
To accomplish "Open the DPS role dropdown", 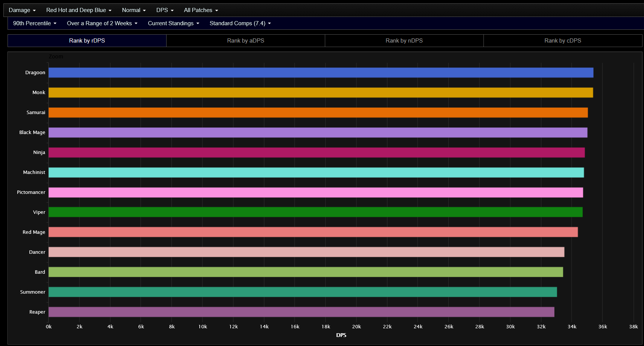I will [165, 10].
